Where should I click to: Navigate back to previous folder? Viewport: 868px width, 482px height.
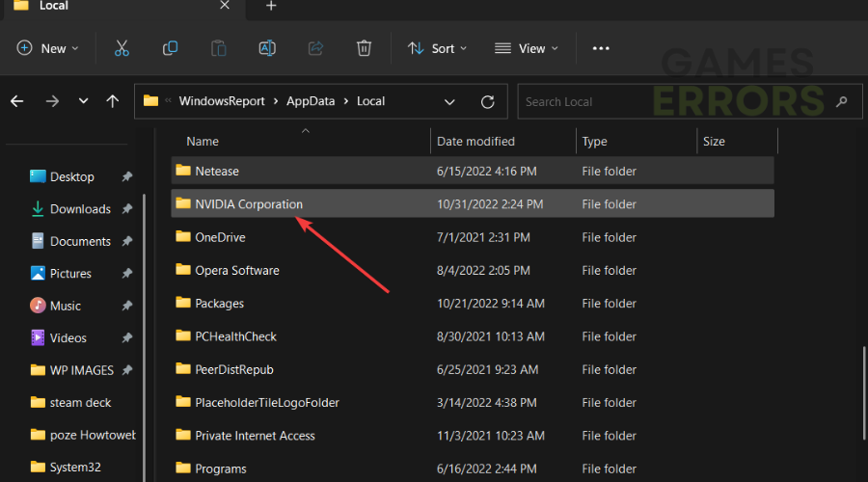[17, 101]
